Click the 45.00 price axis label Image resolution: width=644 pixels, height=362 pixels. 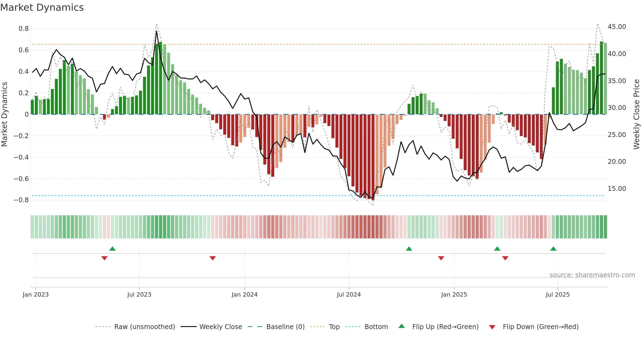pyautogui.click(x=617, y=27)
